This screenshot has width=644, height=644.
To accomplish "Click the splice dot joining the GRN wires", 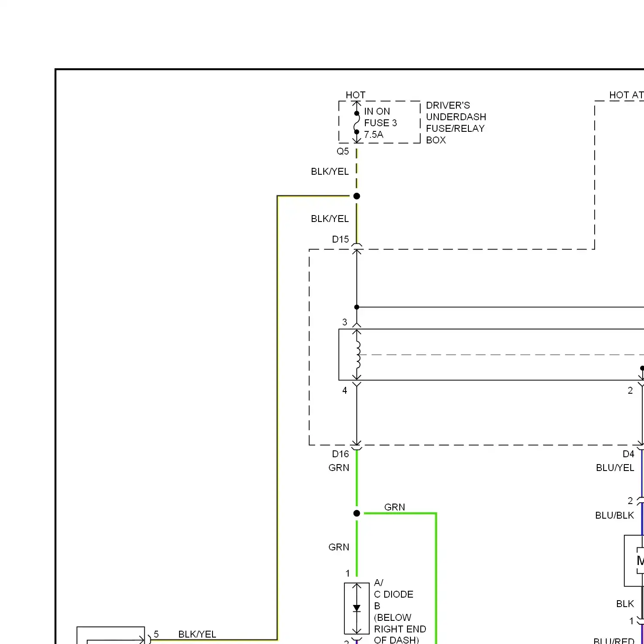I will coord(357,513).
